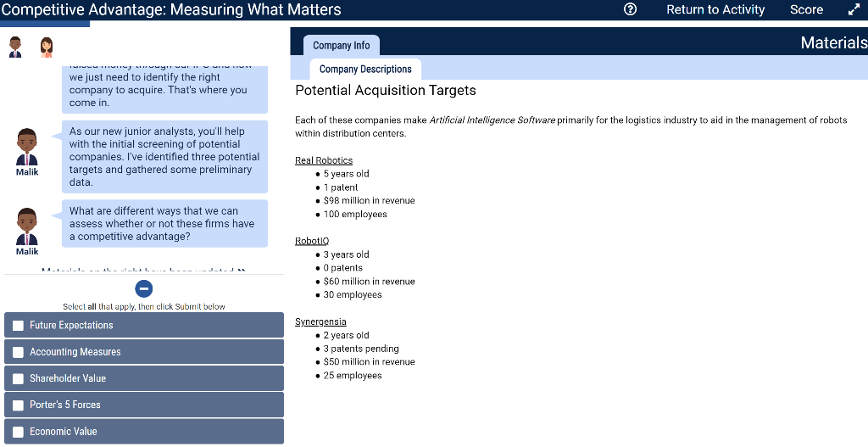Click Return to Activity
868x447 pixels.
point(715,9)
